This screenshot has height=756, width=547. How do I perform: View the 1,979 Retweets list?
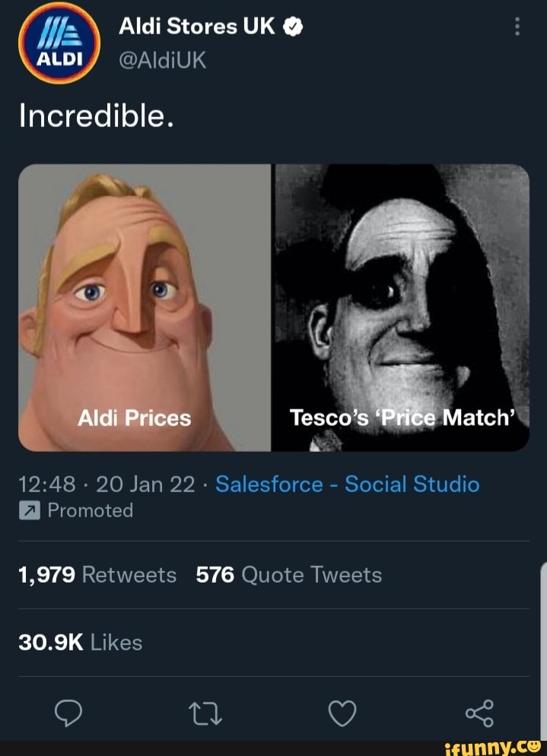pyautogui.click(x=97, y=575)
